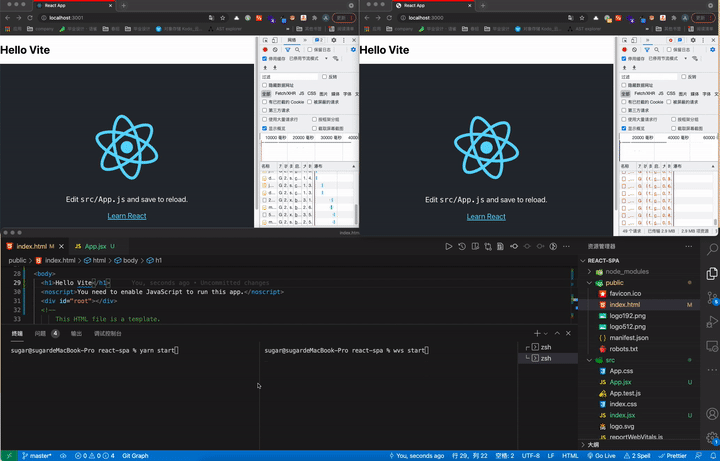Toggle preserve log checkbox in localhost:3001 DevTools

click(x=309, y=50)
